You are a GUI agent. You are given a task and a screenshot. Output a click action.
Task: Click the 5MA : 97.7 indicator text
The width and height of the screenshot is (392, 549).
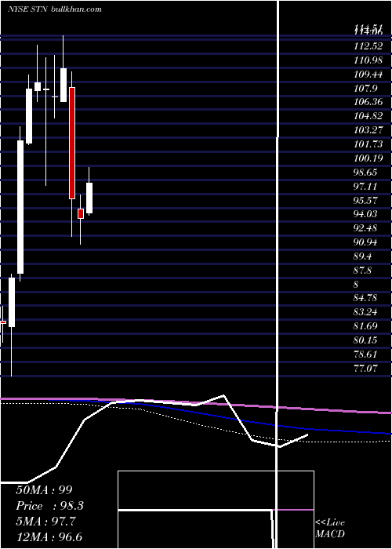(45, 522)
